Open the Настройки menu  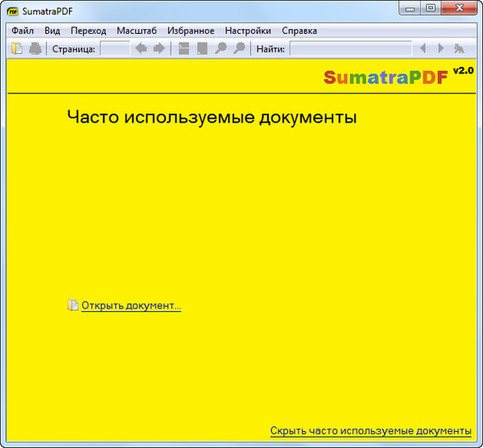[247, 31]
